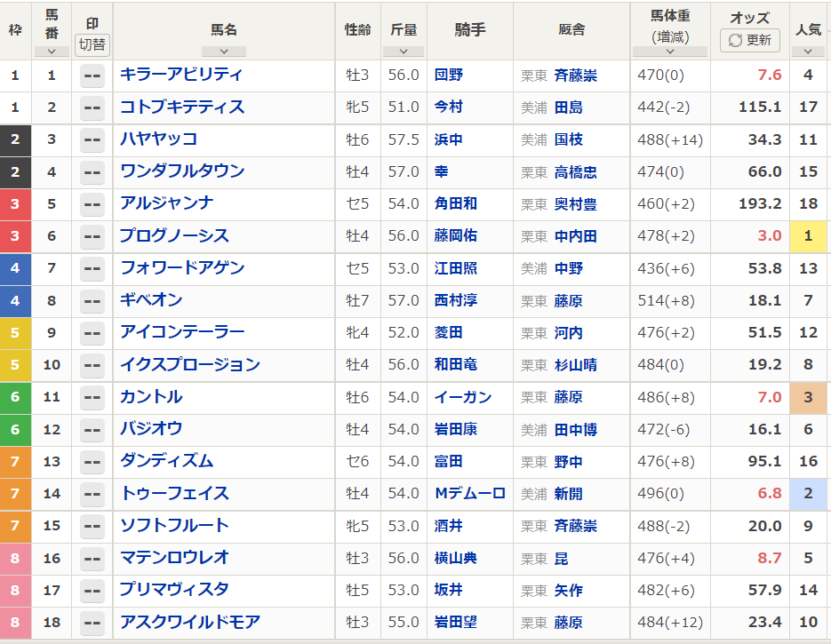
Task: Open mark selector for コトブキテティス
Action: (x=92, y=108)
